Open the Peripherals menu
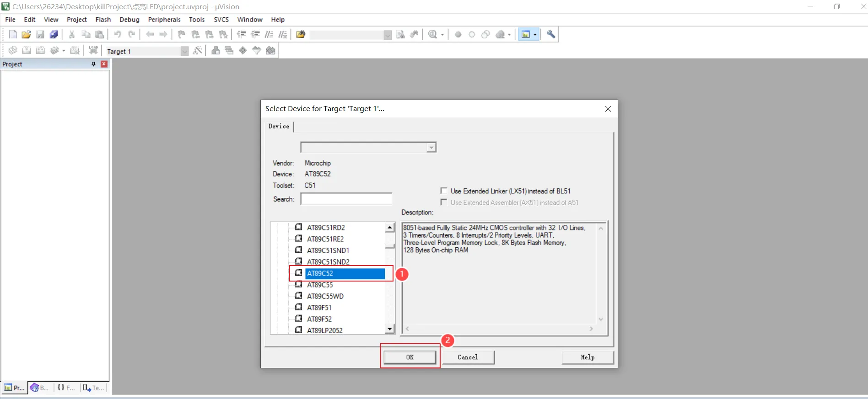 [x=164, y=20]
